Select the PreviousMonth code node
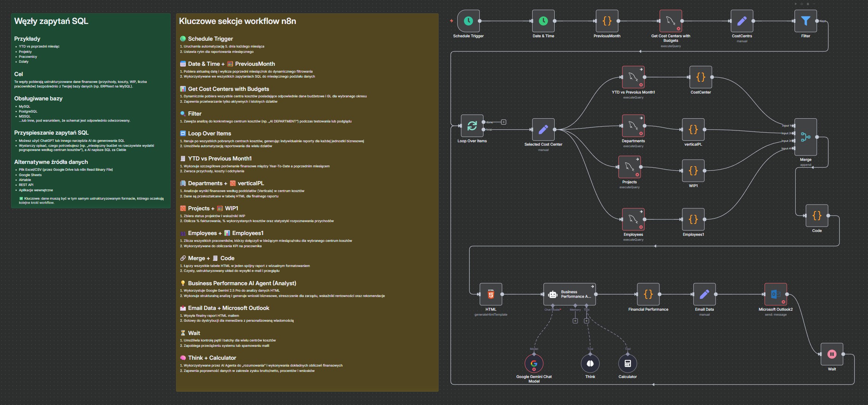Image resolution: width=868 pixels, height=405 pixels. 607,21
